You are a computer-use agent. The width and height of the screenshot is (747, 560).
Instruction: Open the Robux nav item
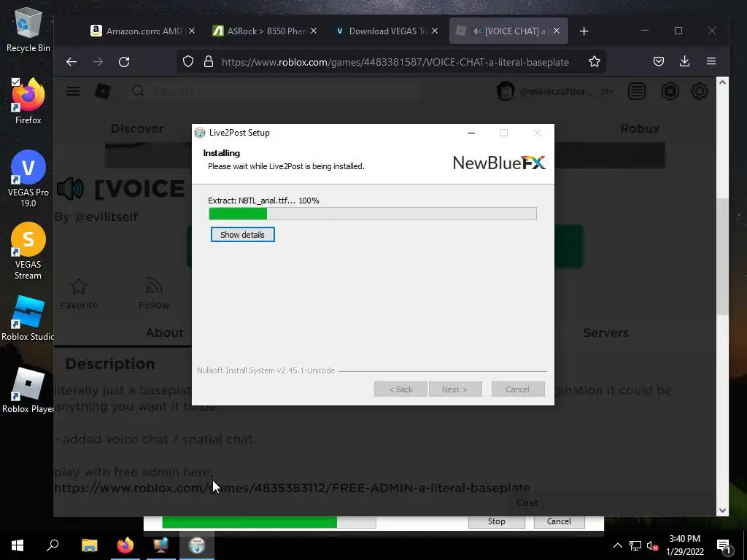coord(639,128)
